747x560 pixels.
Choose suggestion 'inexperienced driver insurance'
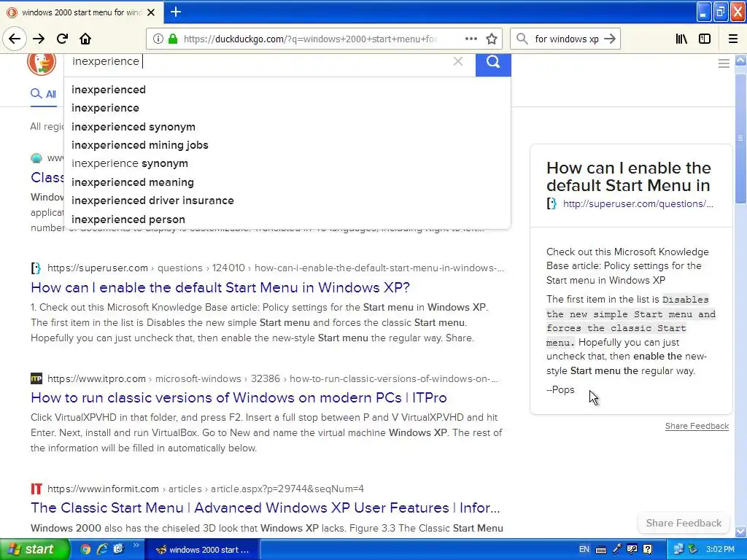point(287,201)
